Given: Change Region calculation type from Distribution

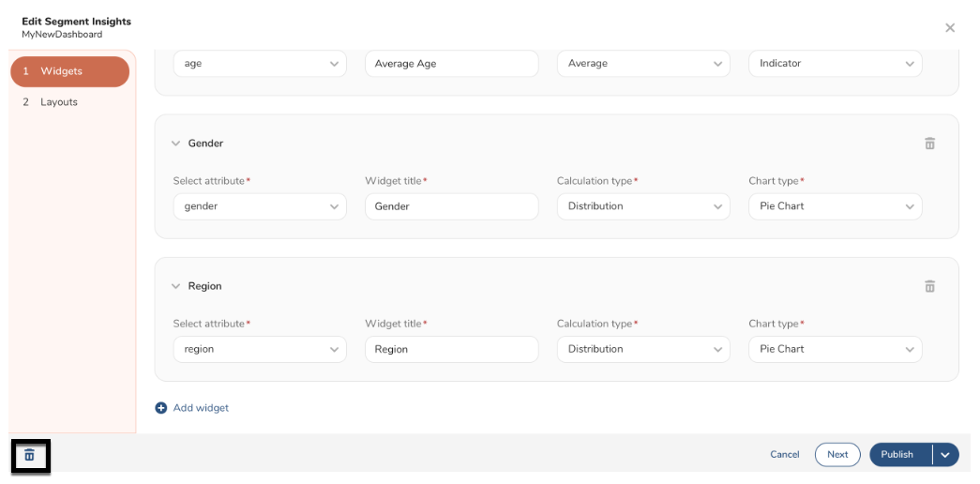Looking at the screenshot, I should [642, 349].
